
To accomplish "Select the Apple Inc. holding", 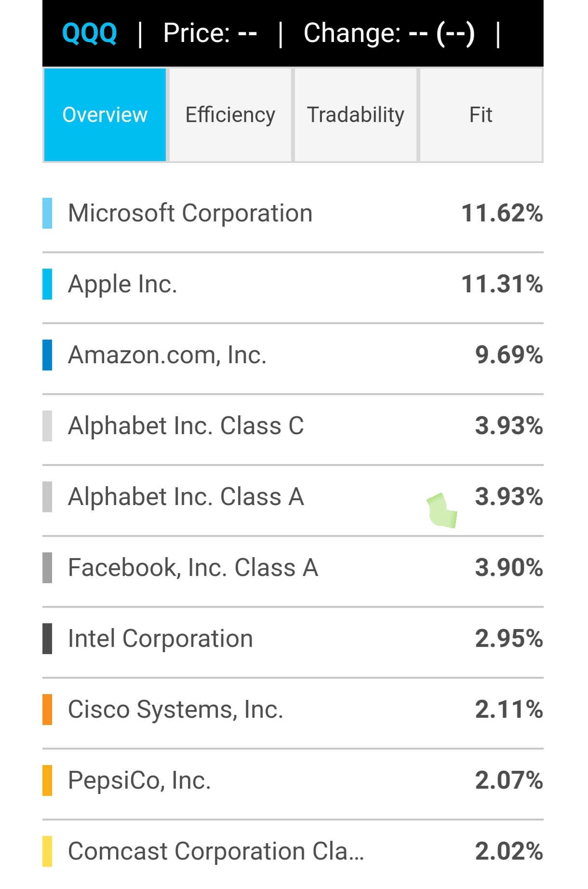I will (293, 284).
